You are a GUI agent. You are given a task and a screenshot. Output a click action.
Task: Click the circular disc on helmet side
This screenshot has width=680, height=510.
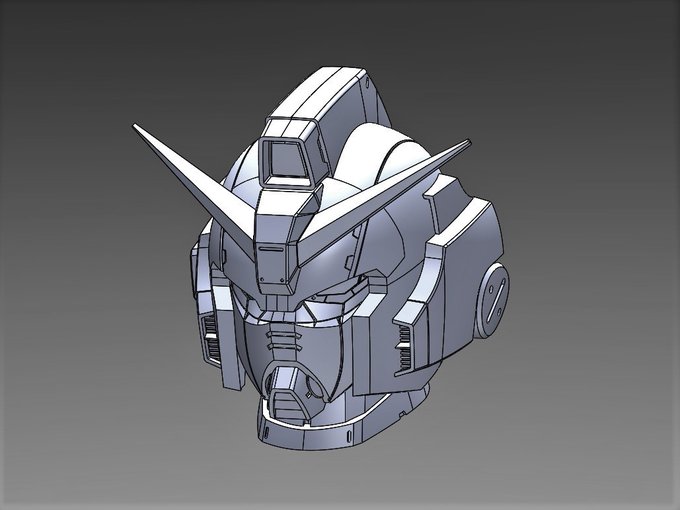(492, 300)
